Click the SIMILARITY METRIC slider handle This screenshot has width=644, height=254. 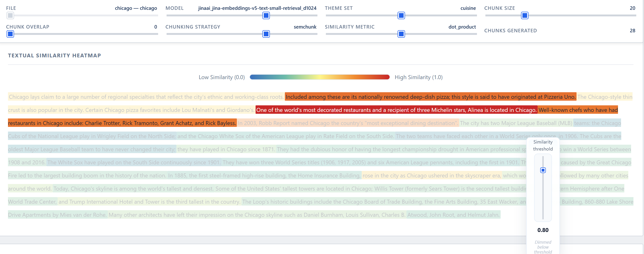pyautogui.click(x=401, y=34)
